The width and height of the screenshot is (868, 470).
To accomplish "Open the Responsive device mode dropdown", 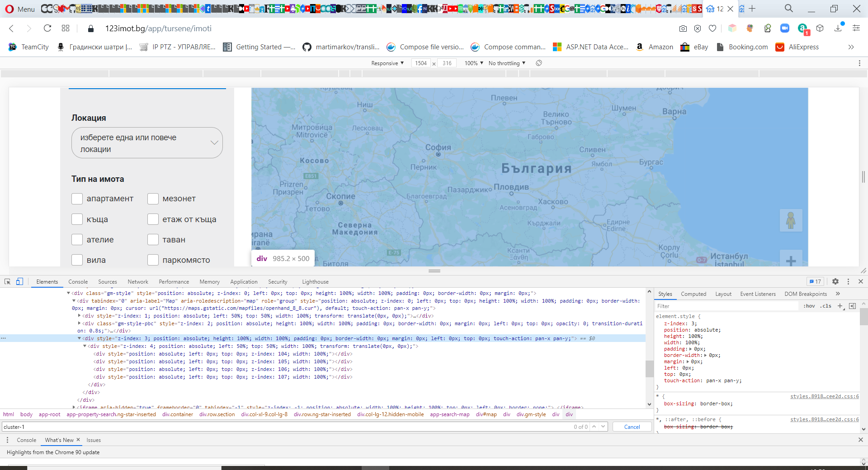I will (387, 63).
